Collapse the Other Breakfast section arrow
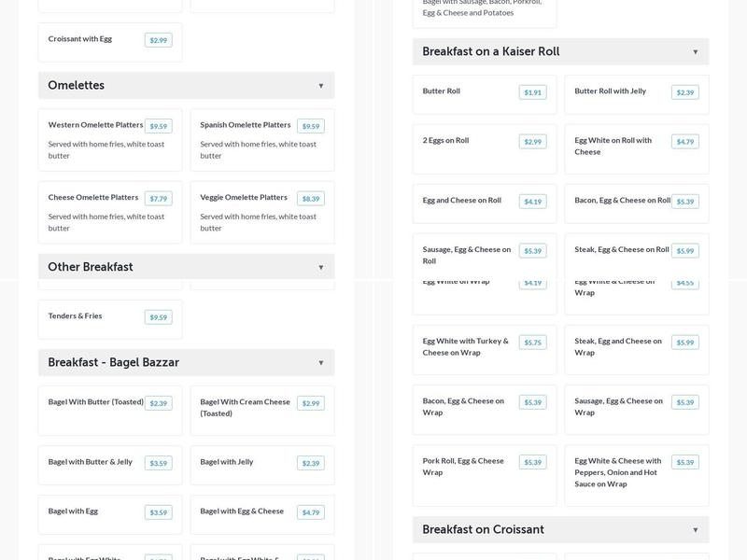747x560 pixels. click(321, 268)
